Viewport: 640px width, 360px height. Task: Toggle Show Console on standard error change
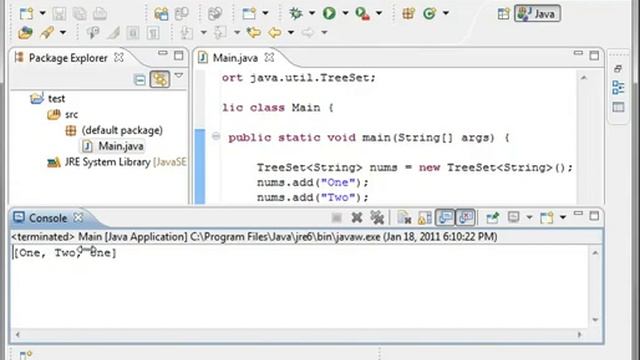[466, 217]
